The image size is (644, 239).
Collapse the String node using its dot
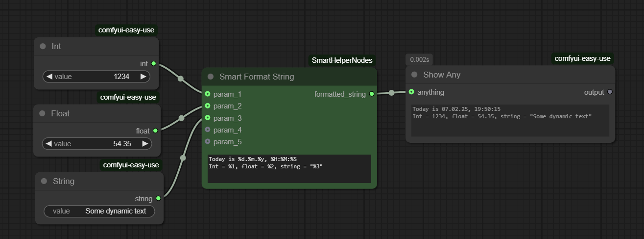coord(44,181)
